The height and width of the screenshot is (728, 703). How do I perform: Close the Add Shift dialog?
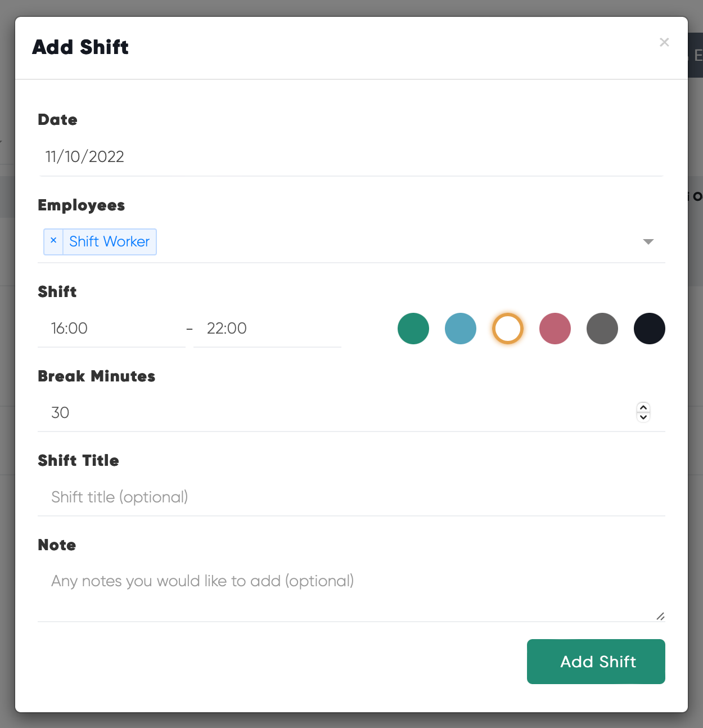tap(664, 42)
